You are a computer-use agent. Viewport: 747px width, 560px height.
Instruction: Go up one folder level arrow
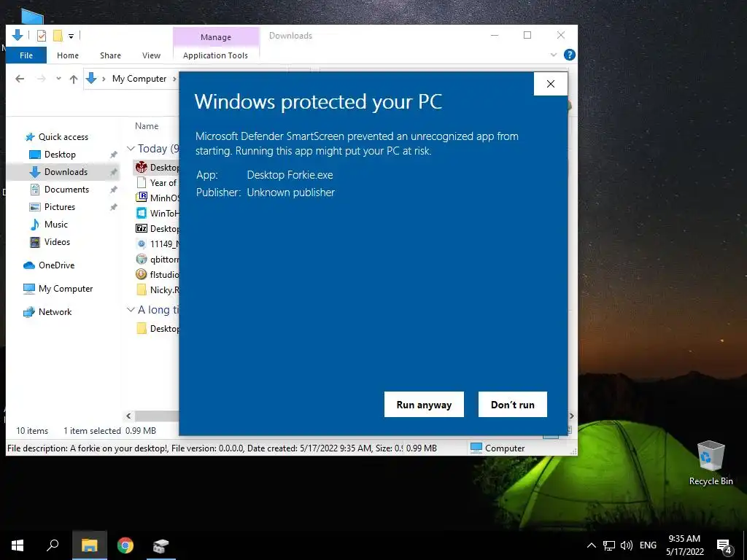click(x=74, y=79)
